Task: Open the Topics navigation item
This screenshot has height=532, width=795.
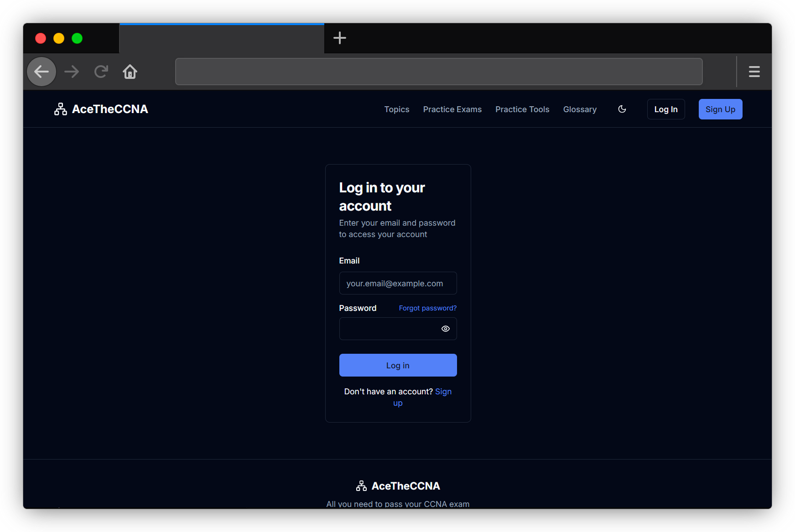Action: [x=396, y=109]
